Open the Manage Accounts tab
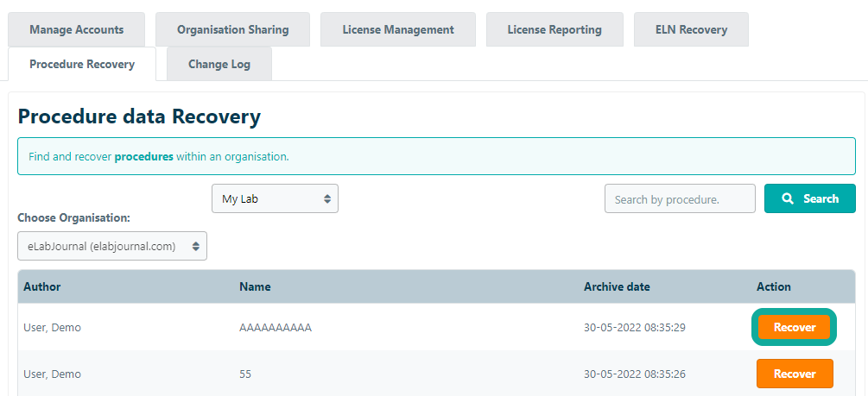Image resolution: width=868 pixels, height=396 pixels. (76, 29)
